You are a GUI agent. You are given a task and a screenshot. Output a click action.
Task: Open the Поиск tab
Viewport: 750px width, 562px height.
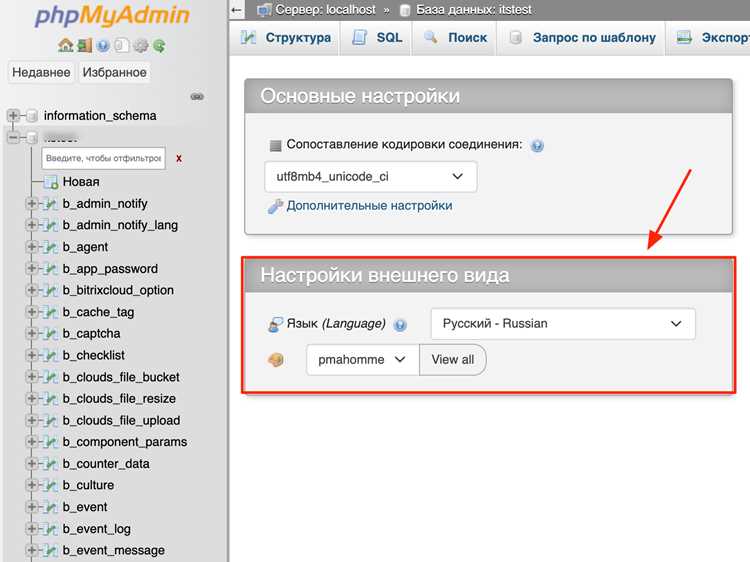tap(455, 37)
